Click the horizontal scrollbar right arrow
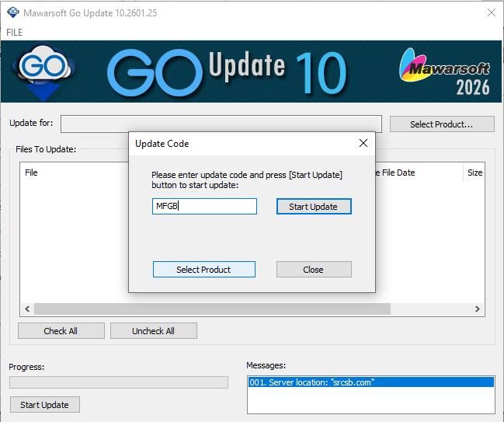The height and width of the screenshot is (422, 504). tap(478, 309)
